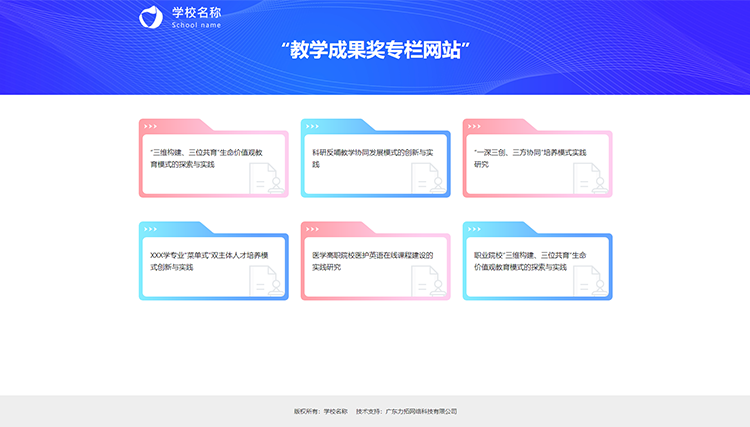The image size is (750, 427).
Task: Click 版权所有：学校名称 in the footer
Action: click(320, 411)
